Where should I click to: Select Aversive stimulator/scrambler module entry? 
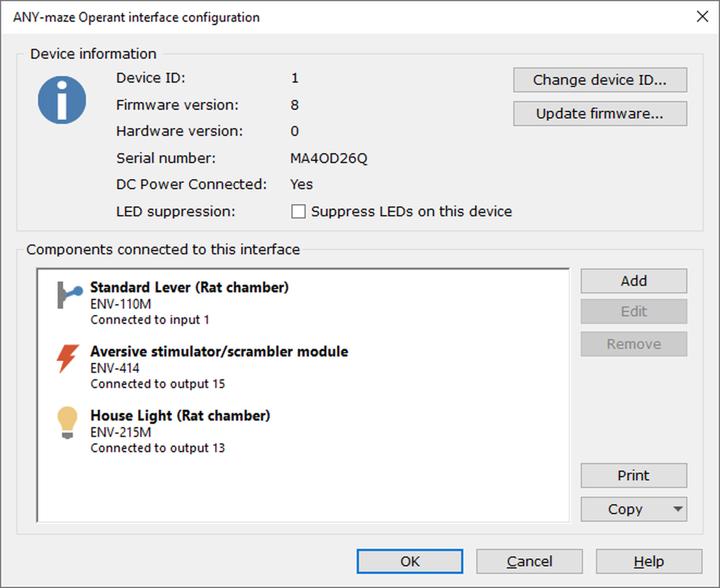[x=219, y=352]
